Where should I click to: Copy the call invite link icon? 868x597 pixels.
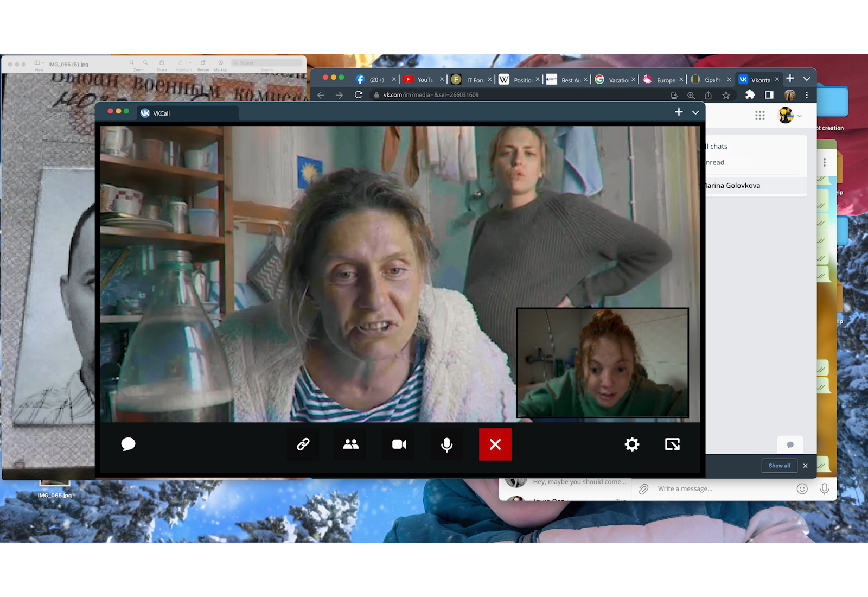click(x=303, y=444)
